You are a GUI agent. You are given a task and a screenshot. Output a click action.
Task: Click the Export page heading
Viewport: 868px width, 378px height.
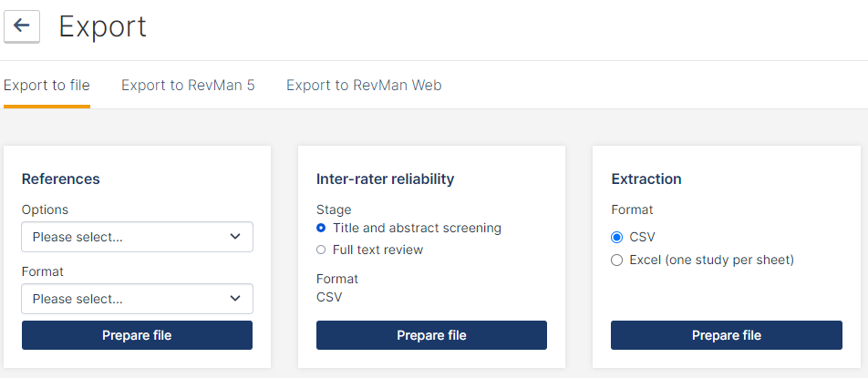click(x=102, y=26)
